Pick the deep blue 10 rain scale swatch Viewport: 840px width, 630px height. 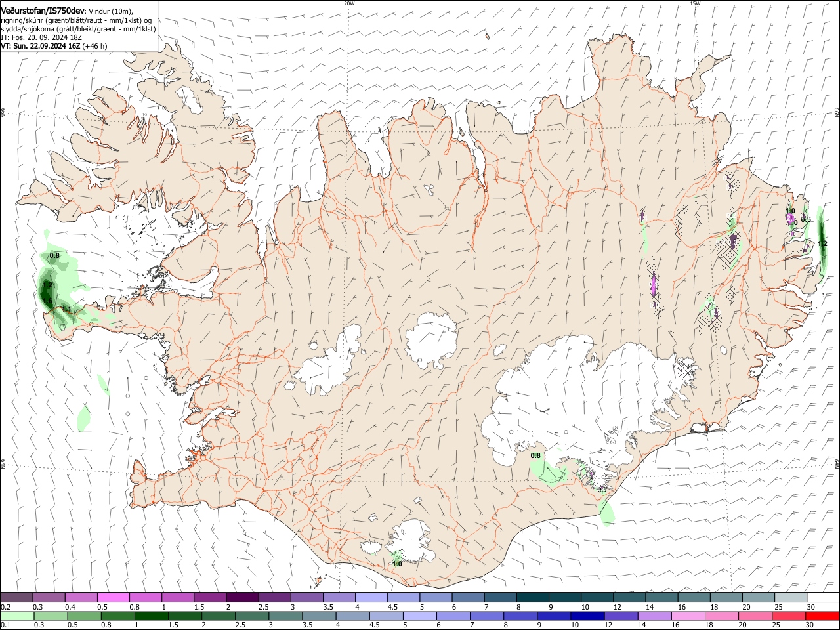pyautogui.click(x=587, y=616)
